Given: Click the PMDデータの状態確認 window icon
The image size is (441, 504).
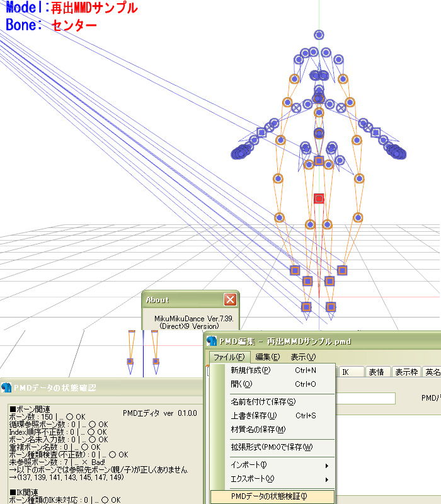Looking at the screenshot, I should coord(6,387).
